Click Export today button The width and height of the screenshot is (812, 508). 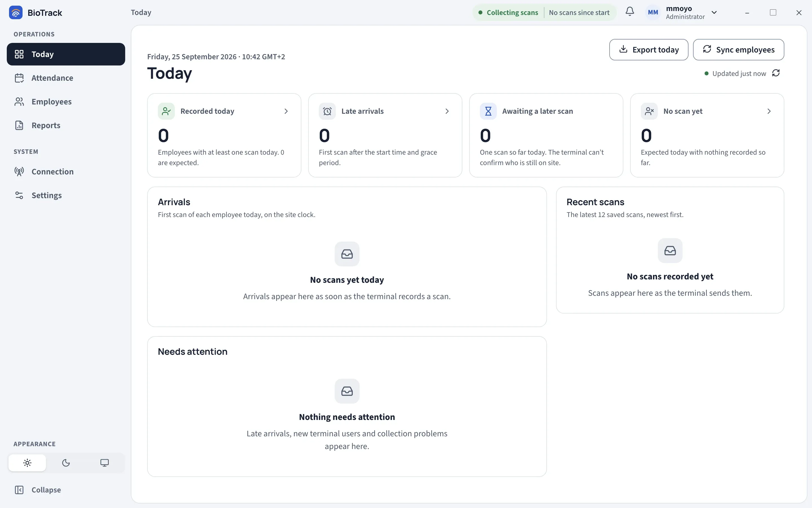pos(648,50)
